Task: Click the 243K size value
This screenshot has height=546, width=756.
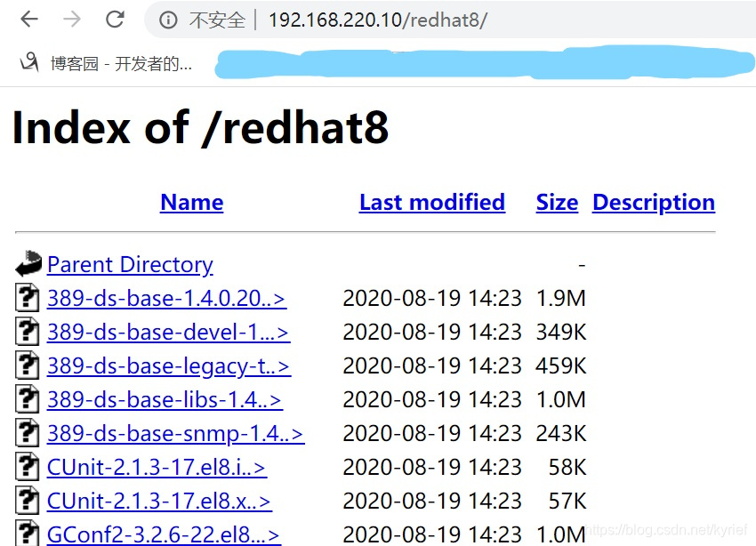Action: point(561,433)
